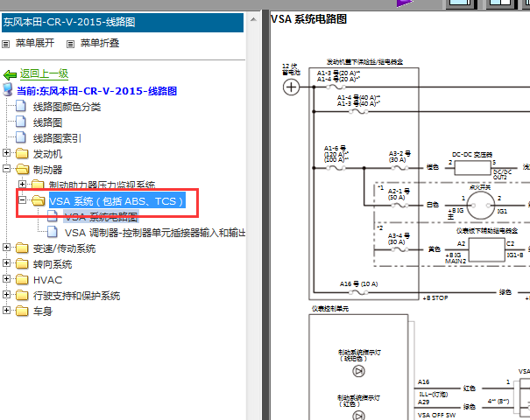Click the open folder icon of 制动器
The height and width of the screenshot is (420, 530).
pyautogui.click(x=22, y=169)
